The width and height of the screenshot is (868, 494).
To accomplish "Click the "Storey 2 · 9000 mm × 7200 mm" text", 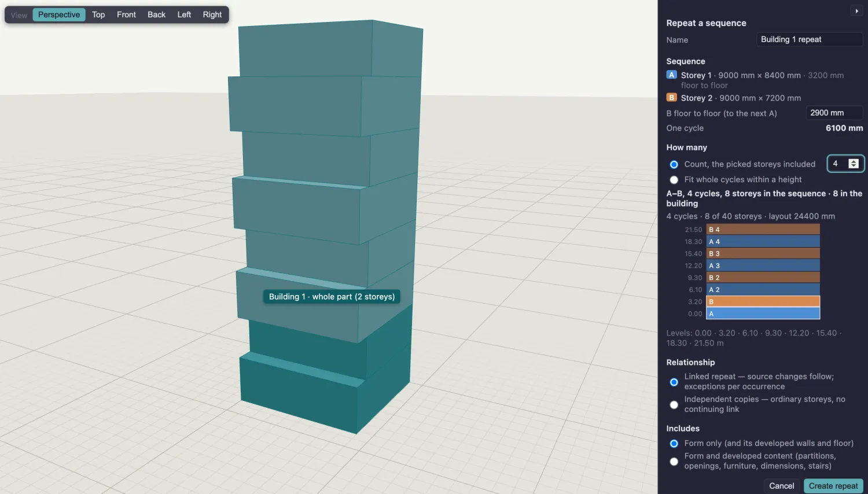I will pos(741,98).
